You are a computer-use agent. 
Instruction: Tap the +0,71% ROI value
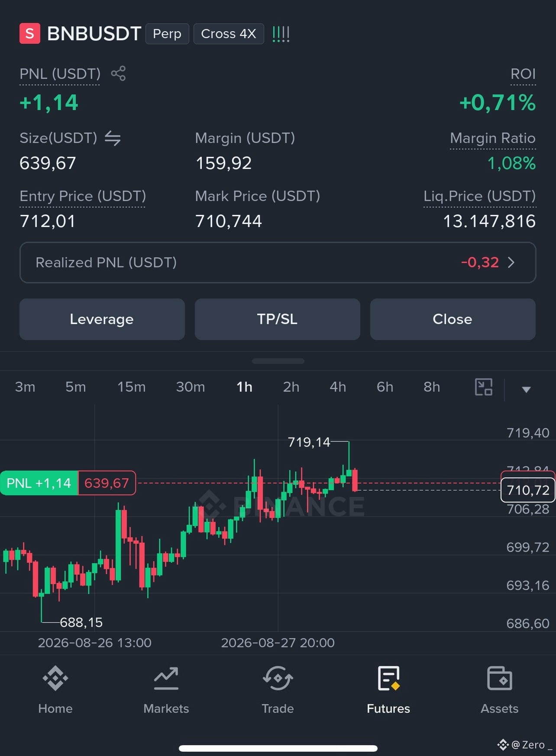point(498,103)
